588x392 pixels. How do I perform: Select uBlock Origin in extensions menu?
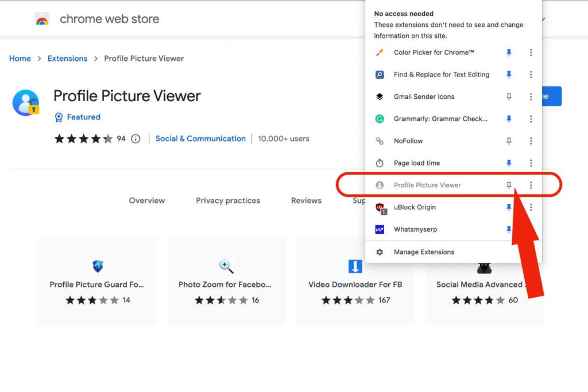415,207
